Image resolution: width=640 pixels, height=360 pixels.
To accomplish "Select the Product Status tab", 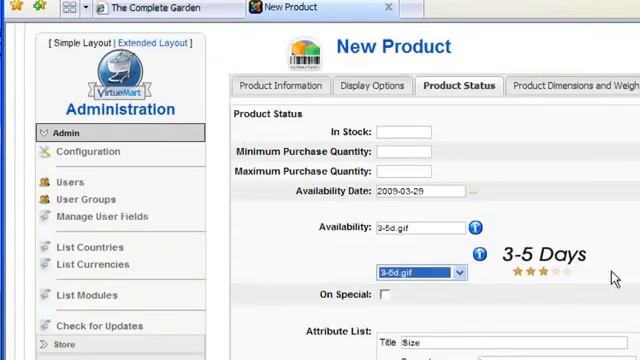I will point(459,86).
